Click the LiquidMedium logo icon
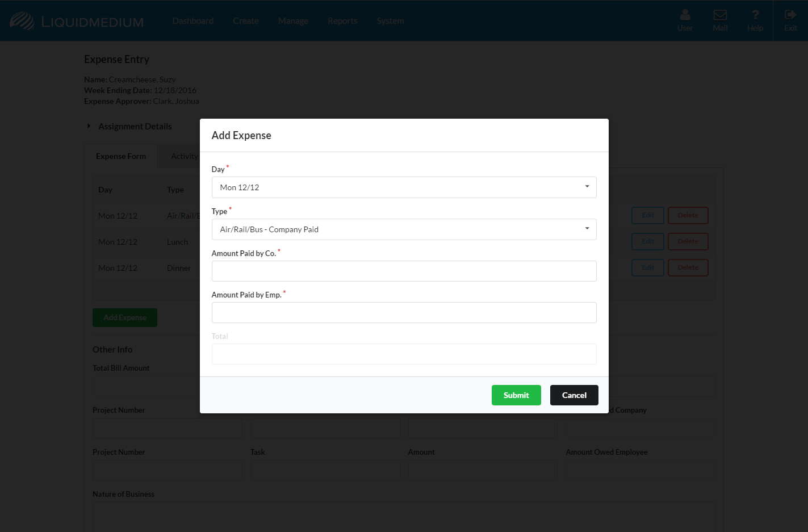The image size is (808, 532). click(23, 21)
